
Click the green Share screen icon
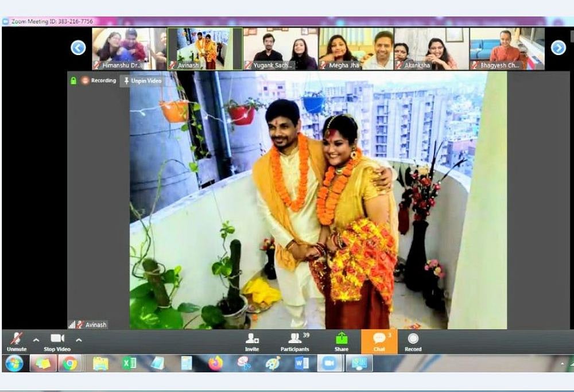[342, 341]
